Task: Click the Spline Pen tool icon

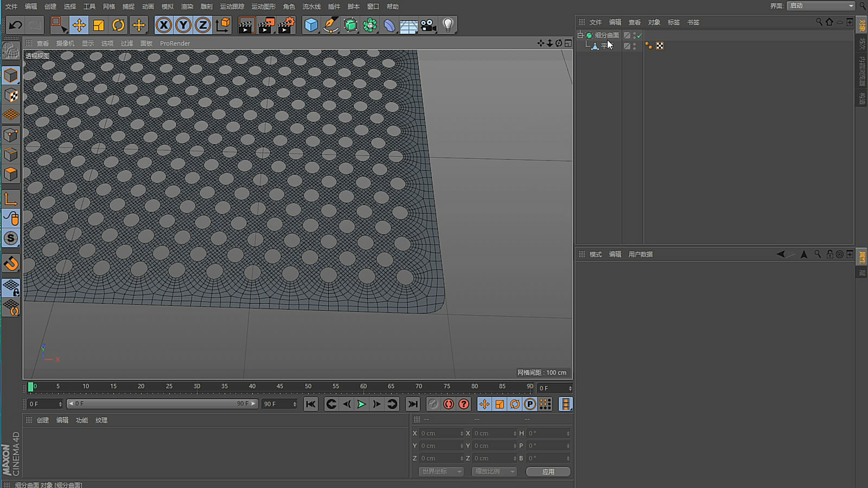Action: tap(330, 25)
